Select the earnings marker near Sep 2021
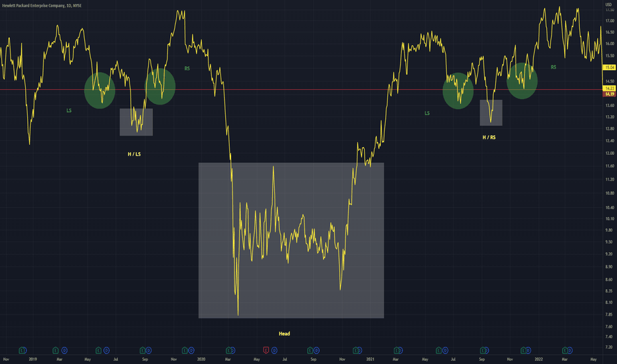617x364 pixels. (483, 350)
